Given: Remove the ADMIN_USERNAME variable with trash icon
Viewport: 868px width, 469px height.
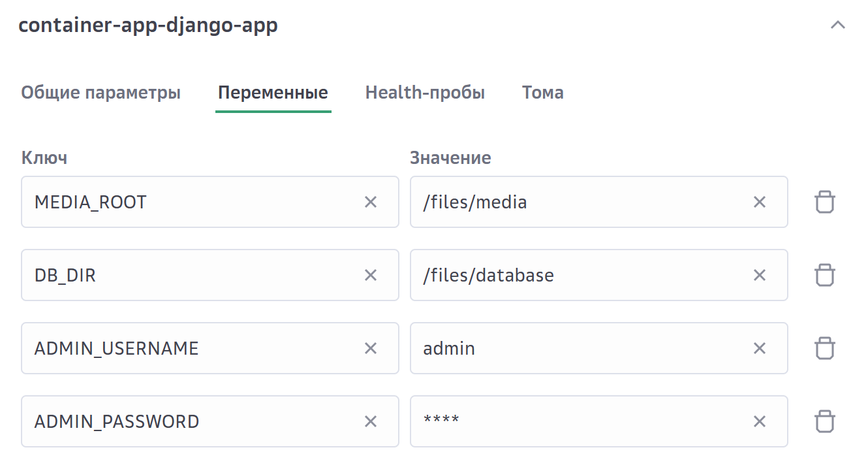Looking at the screenshot, I should tap(825, 349).
